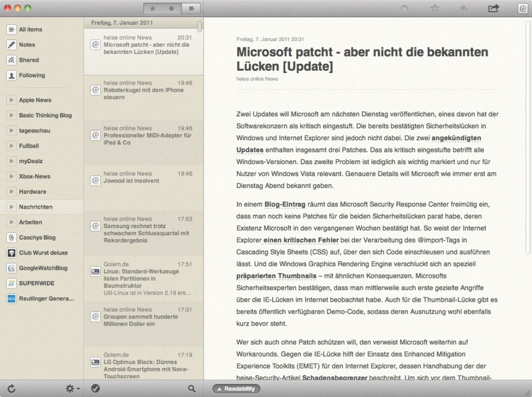Select article 'Groupon sammelt hunderte Millionen Dollar ein'
Viewport: 532px width, 397px height.
pyautogui.click(x=144, y=324)
